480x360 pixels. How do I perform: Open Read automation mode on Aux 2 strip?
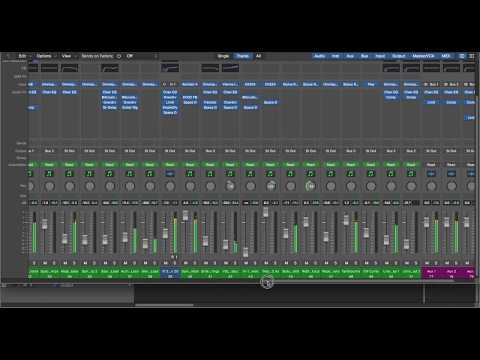click(451, 165)
